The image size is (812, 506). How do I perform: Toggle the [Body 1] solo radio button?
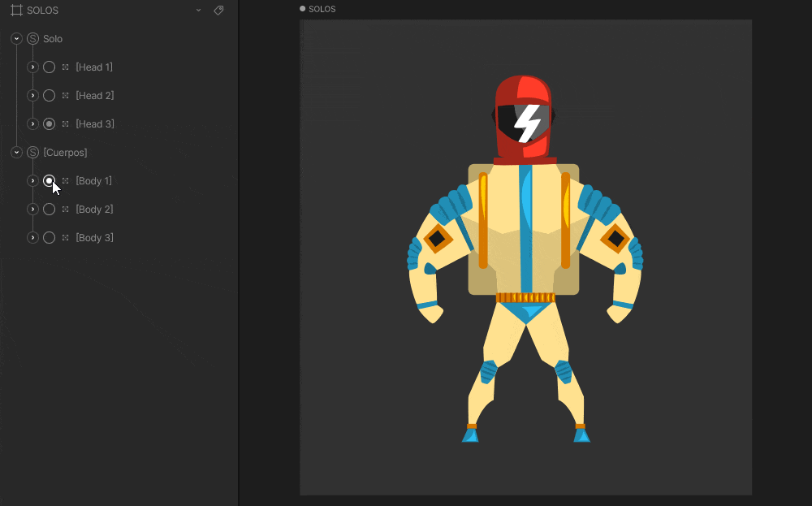click(50, 181)
